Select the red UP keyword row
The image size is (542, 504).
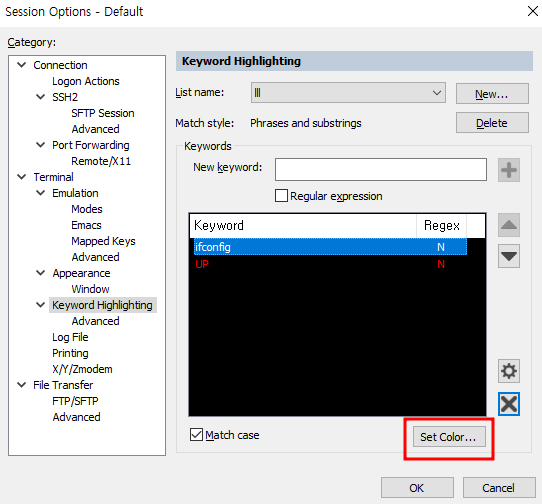pyautogui.click(x=330, y=264)
